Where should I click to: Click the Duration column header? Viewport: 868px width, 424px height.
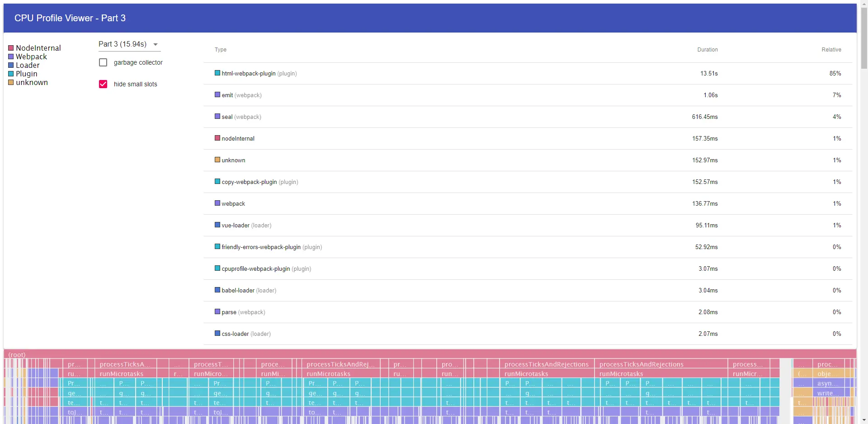[707, 50]
